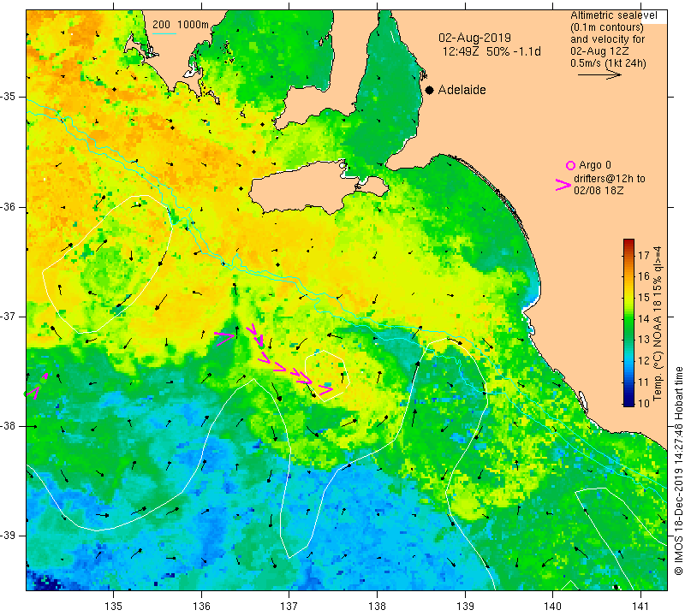Click the magenta drifter arrow legend symbol
Viewport: 685px width, 616px height.
click(x=563, y=185)
